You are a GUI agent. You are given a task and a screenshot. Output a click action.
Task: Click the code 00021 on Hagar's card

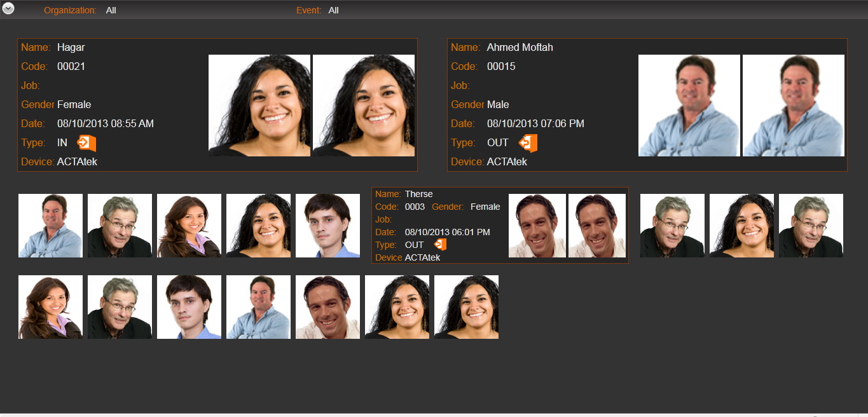(71, 67)
